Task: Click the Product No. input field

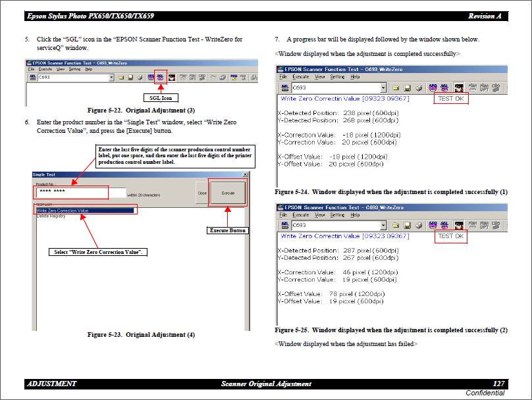Action: pos(71,193)
